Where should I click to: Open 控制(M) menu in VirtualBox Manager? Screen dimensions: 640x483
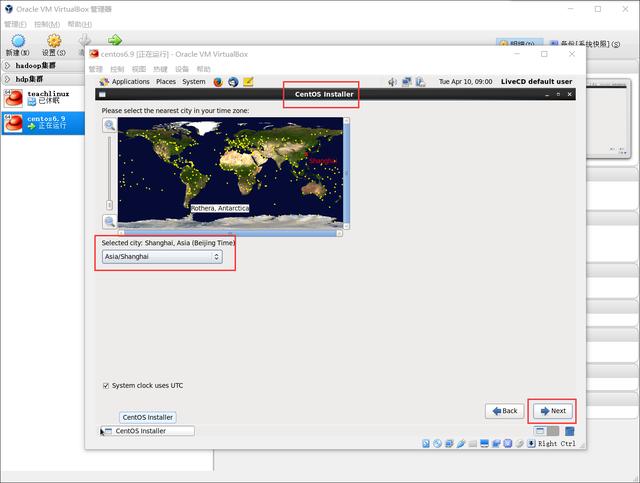(47, 24)
